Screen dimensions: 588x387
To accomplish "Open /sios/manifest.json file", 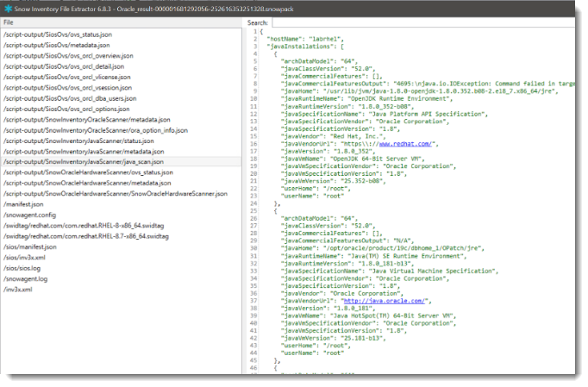I will click(x=30, y=247).
